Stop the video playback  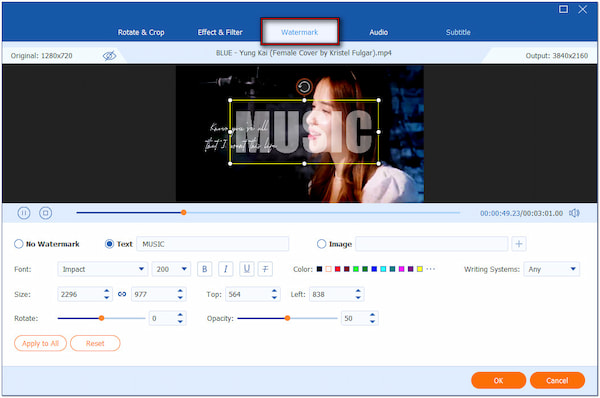tap(46, 213)
